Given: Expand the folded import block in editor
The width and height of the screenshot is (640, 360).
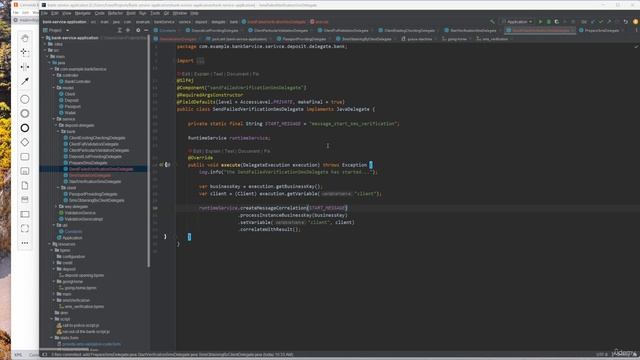Looking at the screenshot, I should [x=200, y=60].
